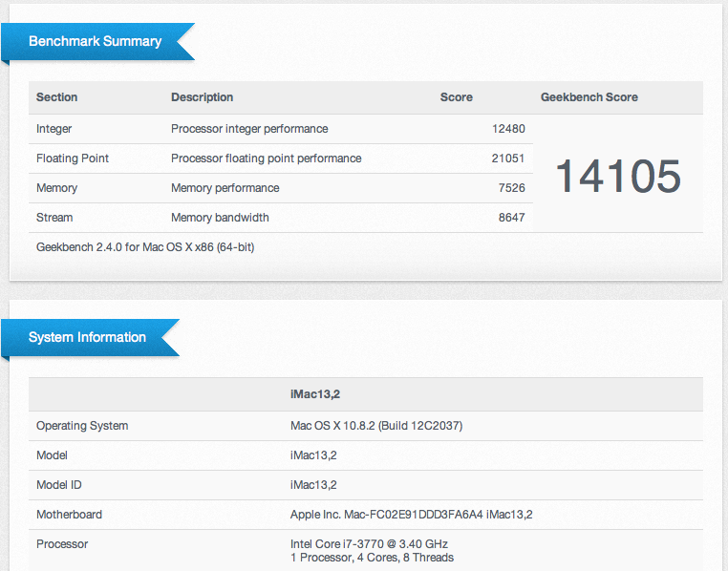Click the 'Motherboard' row label
The height and width of the screenshot is (571, 728).
pos(69,515)
